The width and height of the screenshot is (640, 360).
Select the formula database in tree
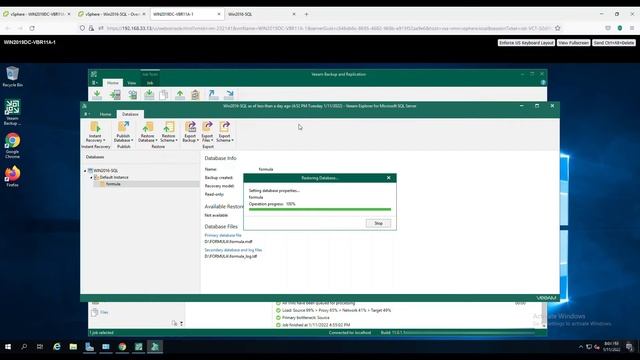[x=113, y=184]
